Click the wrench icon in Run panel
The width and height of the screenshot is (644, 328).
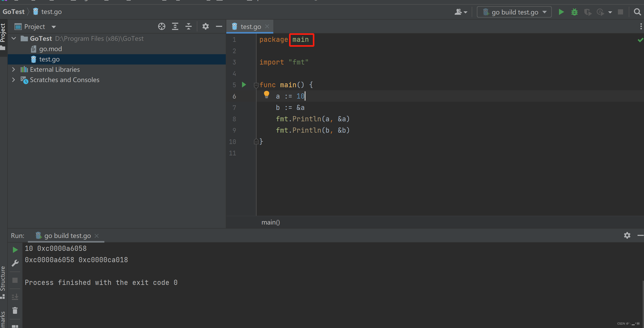(x=15, y=263)
